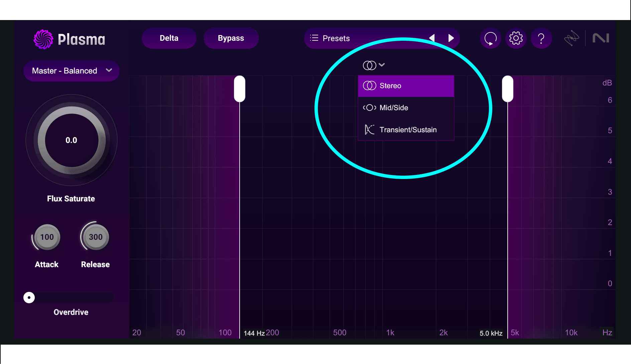This screenshot has height=364, width=631.
Task: Click the Attack label
Action: [46, 264]
